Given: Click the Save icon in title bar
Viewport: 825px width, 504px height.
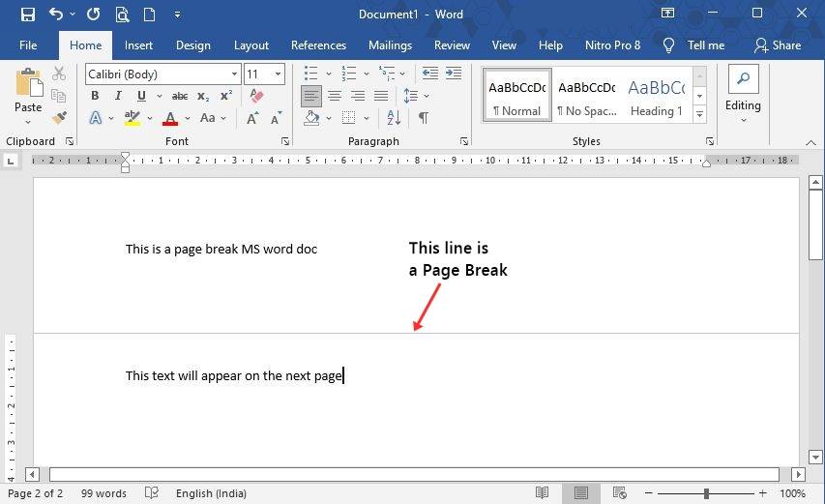Looking at the screenshot, I should point(27,15).
